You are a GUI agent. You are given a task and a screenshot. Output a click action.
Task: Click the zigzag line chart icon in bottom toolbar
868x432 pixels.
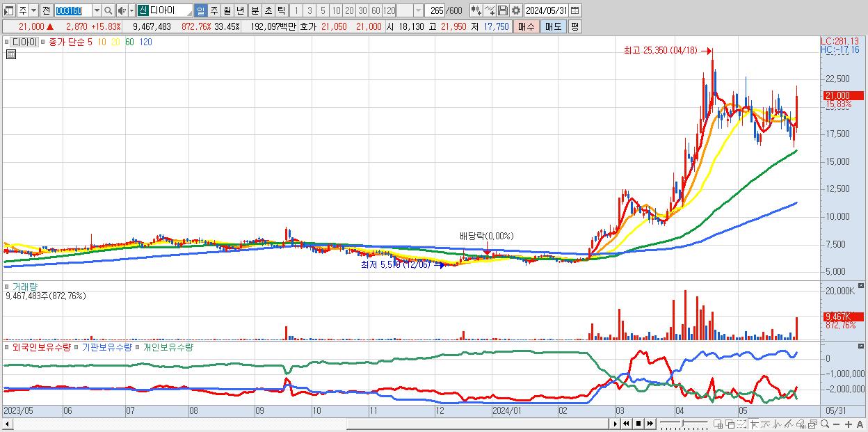pos(778,424)
